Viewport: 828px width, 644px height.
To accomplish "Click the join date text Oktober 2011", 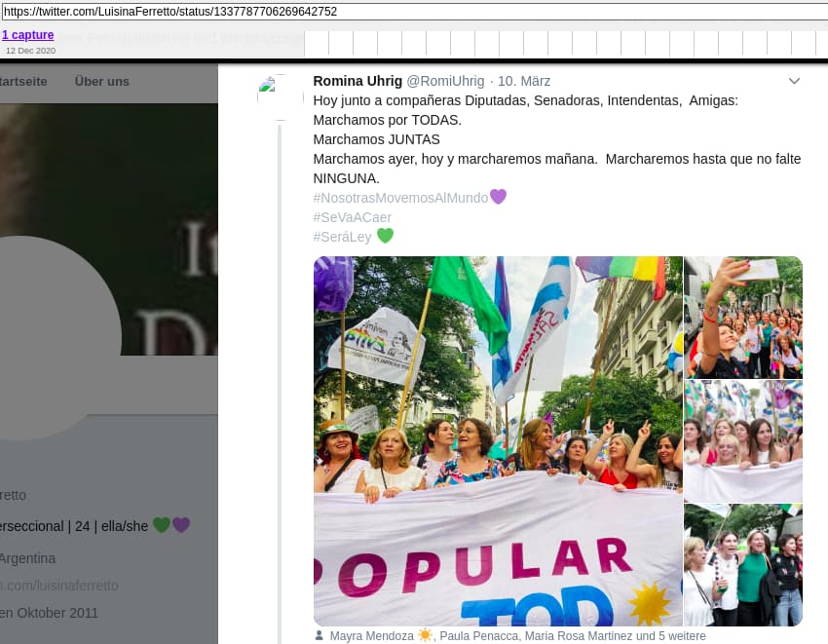I will point(49,613).
